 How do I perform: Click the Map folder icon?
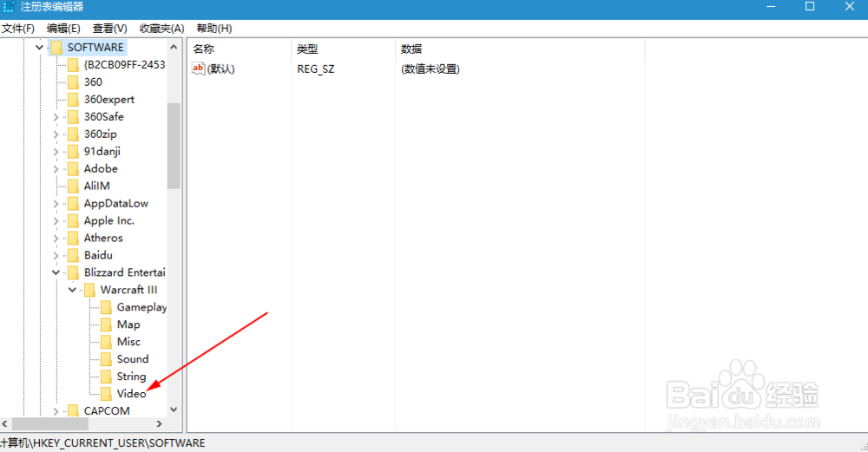pyautogui.click(x=106, y=324)
